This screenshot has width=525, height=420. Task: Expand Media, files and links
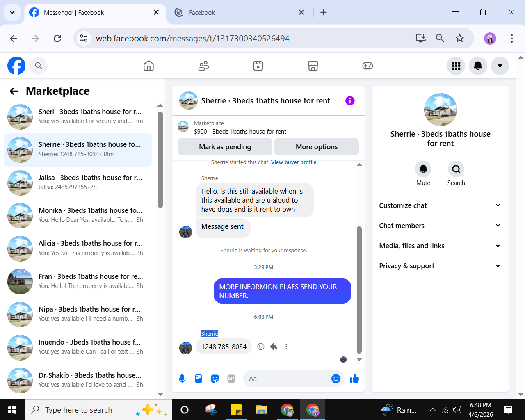[440, 246]
